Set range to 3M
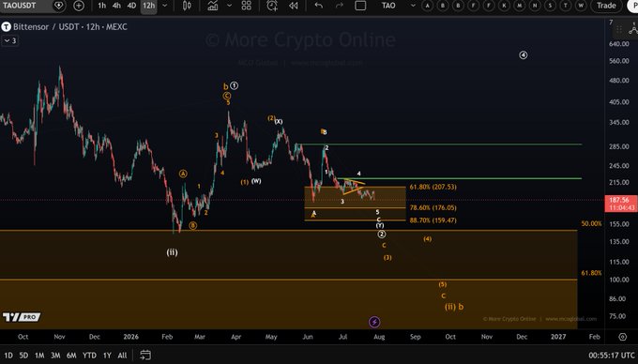The image size is (638, 364). click(55, 355)
